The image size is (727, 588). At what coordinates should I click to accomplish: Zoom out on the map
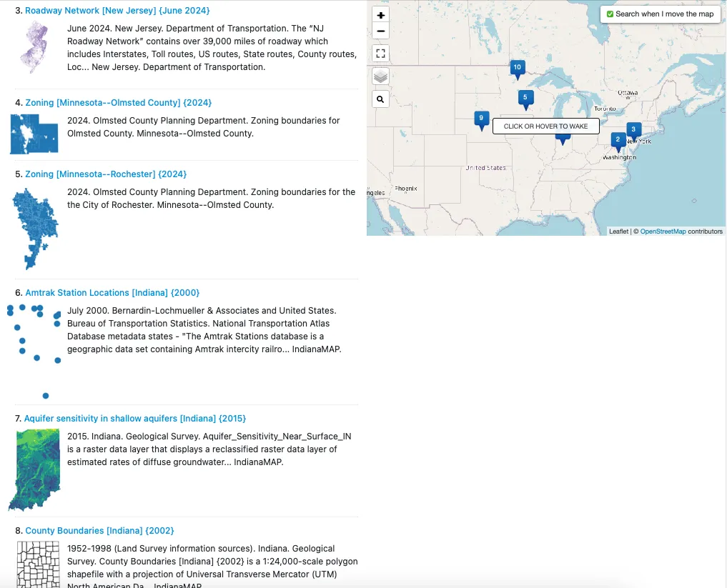tap(381, 31)
